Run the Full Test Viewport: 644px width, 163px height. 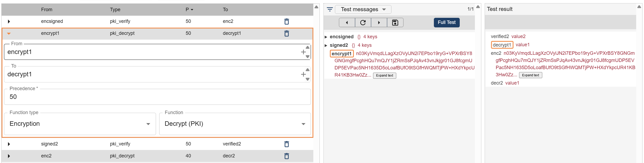447,22
